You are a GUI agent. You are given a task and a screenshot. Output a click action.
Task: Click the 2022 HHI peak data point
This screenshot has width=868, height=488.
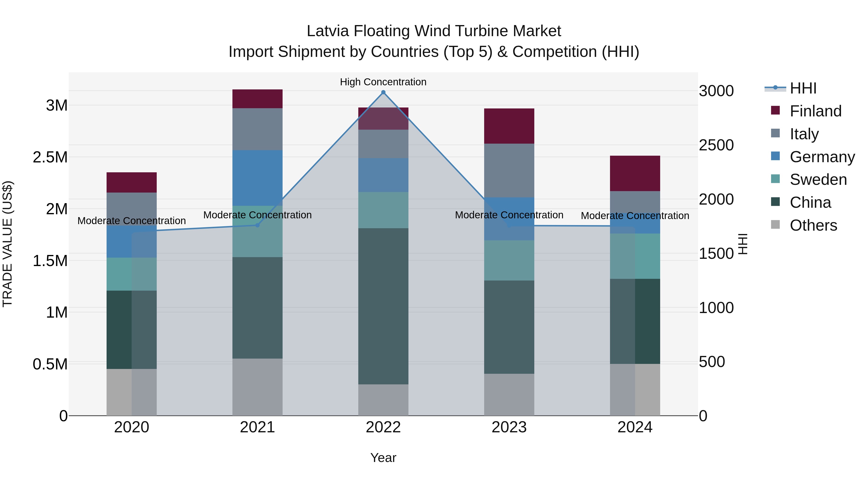383,92
